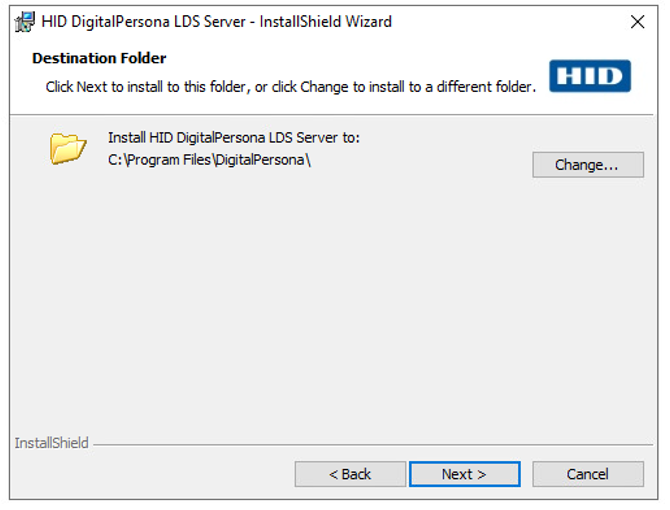Go back with the Back button
Image resolution: width=670 pixels, height=510 pixels.
click(350, 474)
